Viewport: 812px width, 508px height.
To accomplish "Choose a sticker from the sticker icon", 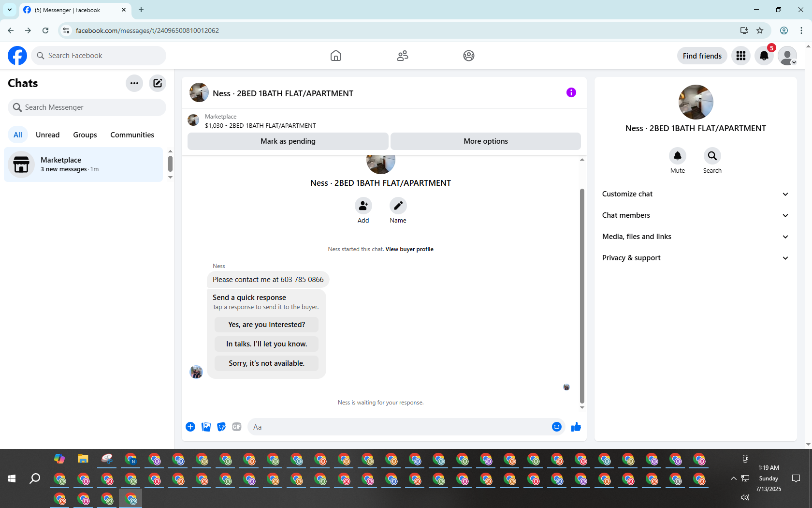I will 221,427.
